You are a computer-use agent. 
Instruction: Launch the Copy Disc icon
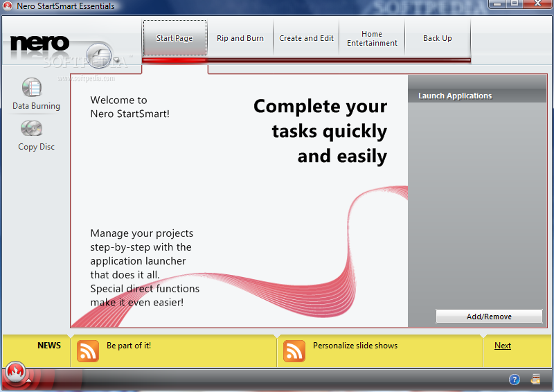[x=31, y=128]
